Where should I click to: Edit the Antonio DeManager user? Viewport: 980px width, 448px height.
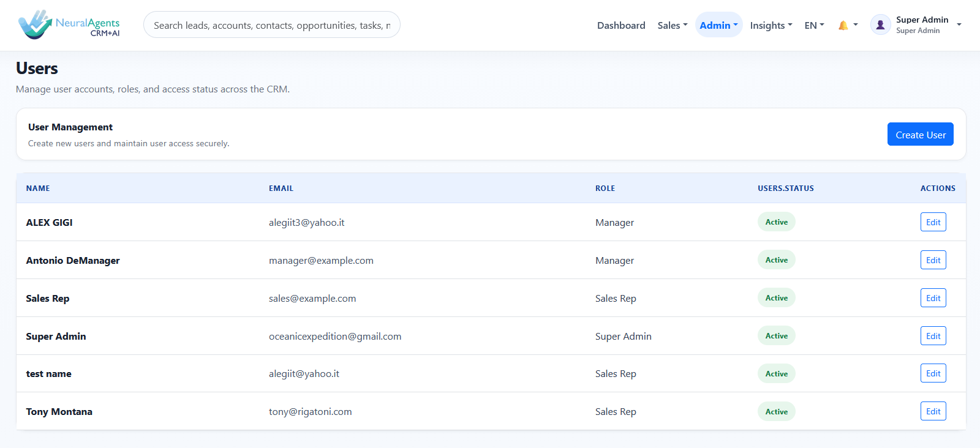click(x=933, y=260)
